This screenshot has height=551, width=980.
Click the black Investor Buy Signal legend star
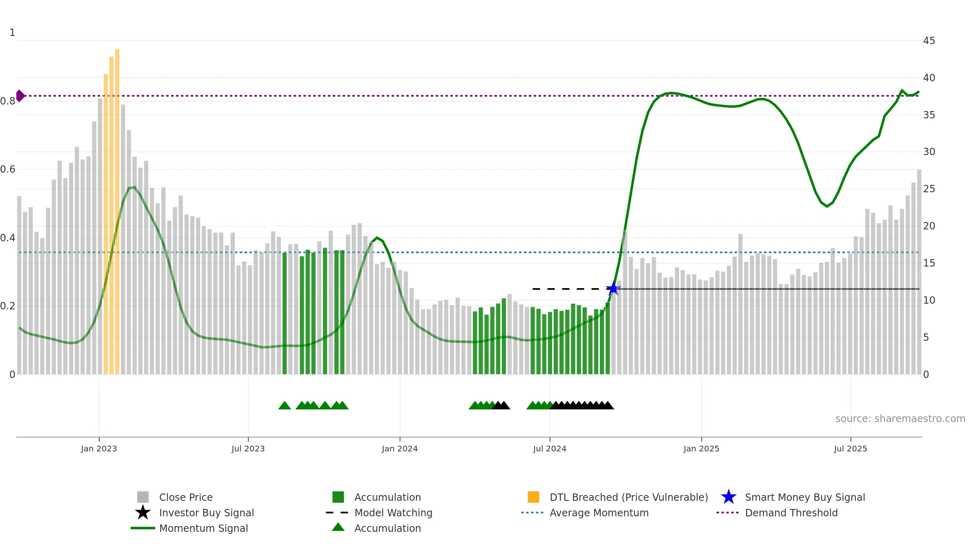click(x=143, y=513)
